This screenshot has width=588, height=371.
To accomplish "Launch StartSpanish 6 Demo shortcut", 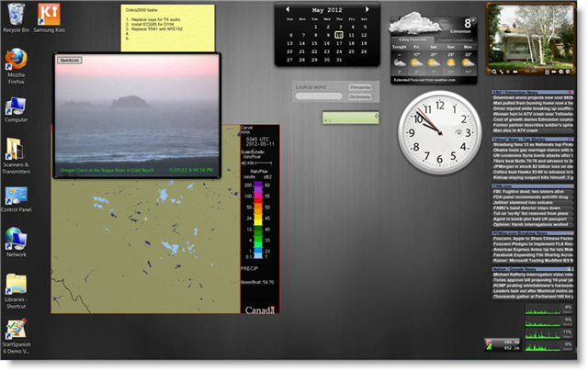I will pos(16,332).
